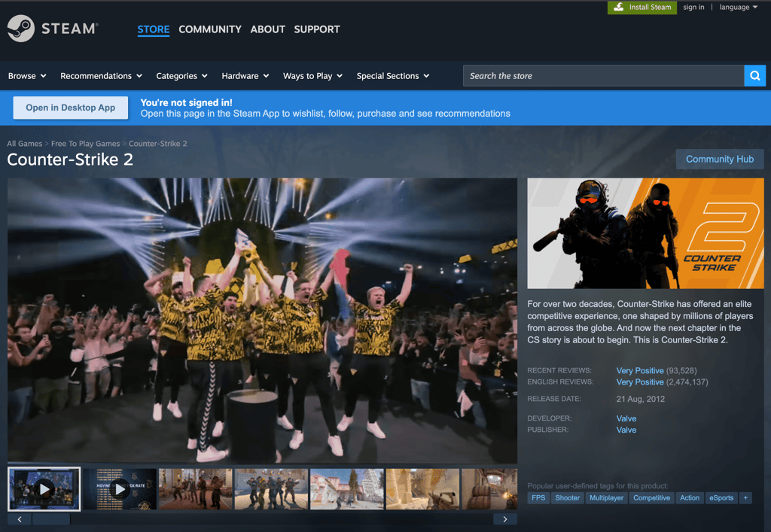771x532 pixels.
Task: Open the SUPPORT tab
Action: (x=317, y=29)
